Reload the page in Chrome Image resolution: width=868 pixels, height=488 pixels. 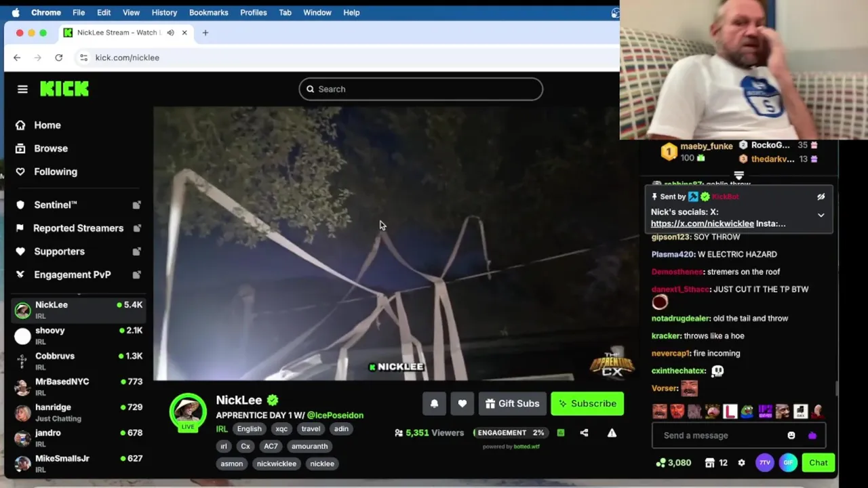tap(59, 58)
